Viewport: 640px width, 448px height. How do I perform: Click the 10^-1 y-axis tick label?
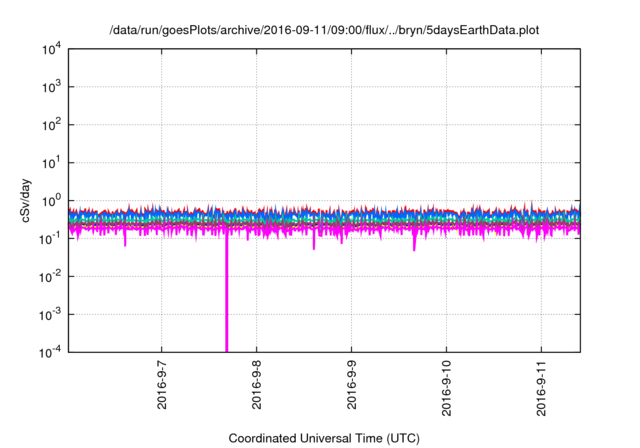(x=50, y=238)
